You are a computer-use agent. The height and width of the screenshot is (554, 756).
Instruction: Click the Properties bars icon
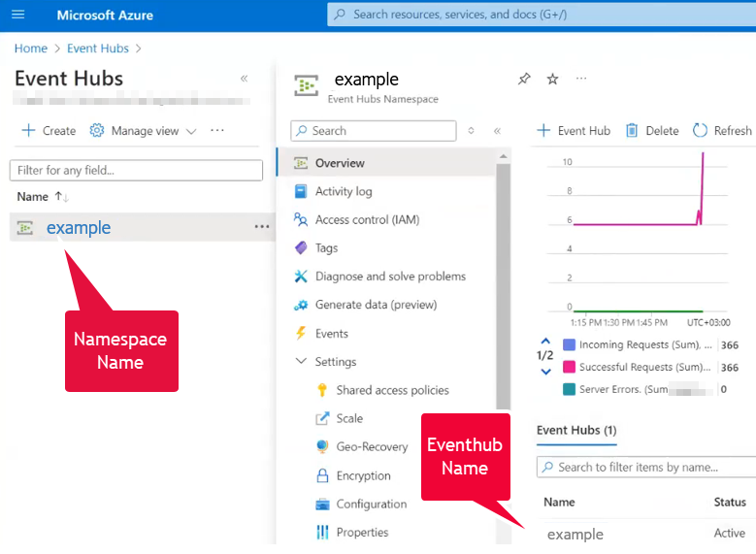coord(322,533)
